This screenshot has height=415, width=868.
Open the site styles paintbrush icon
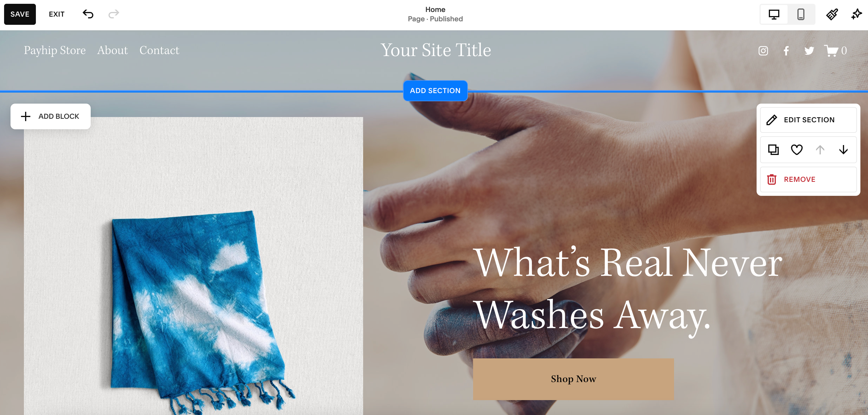pyautogui.click(x=832, y=15)
